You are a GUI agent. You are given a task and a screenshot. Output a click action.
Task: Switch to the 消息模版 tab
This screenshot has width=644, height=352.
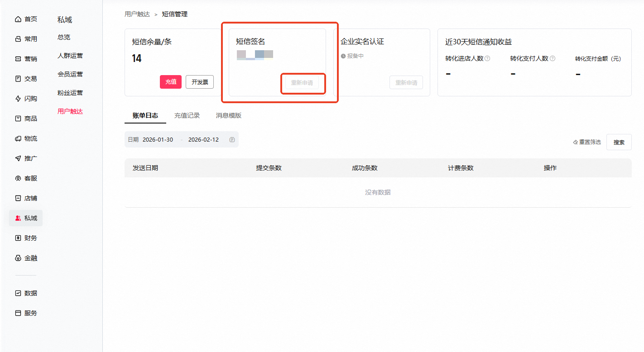[229, 115]
